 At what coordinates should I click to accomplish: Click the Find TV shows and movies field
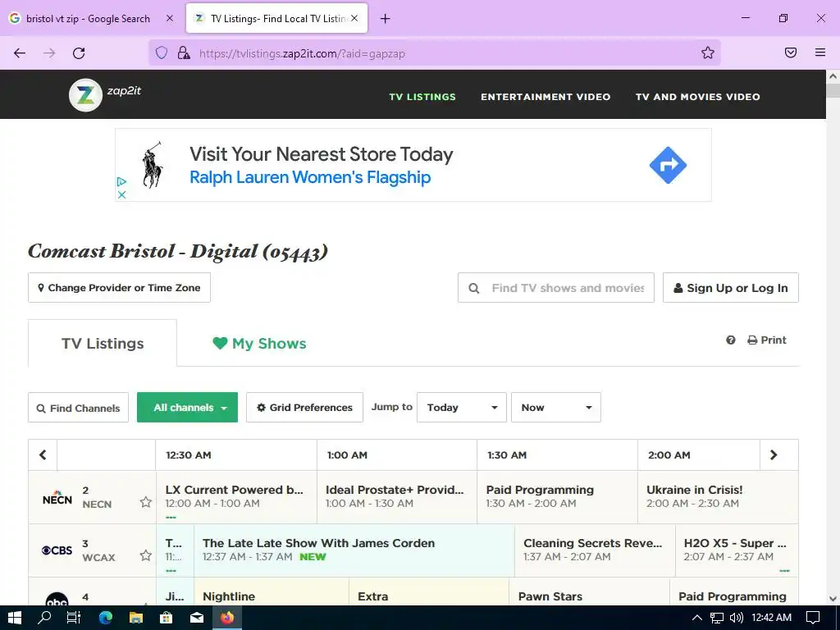click(x=556, y=288)
